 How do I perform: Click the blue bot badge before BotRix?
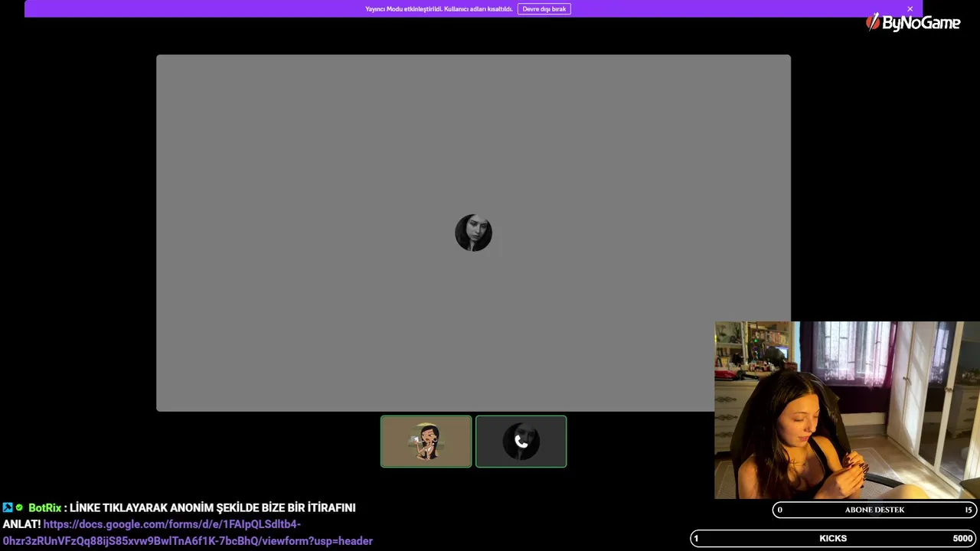(x=8, y=507)
